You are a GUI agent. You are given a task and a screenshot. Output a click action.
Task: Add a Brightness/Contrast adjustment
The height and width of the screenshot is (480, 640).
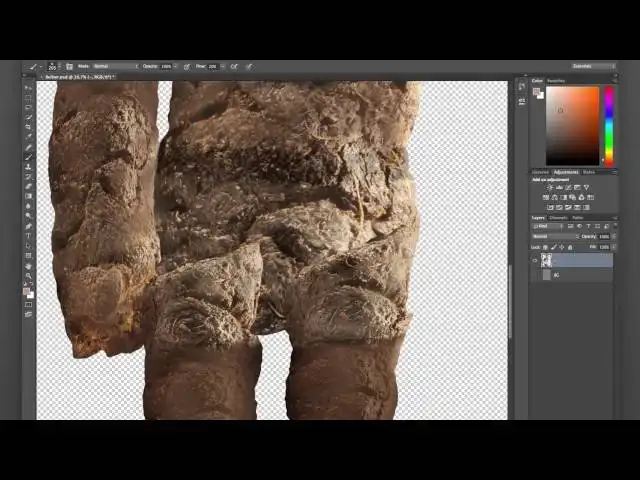click(x=549, y=187)
